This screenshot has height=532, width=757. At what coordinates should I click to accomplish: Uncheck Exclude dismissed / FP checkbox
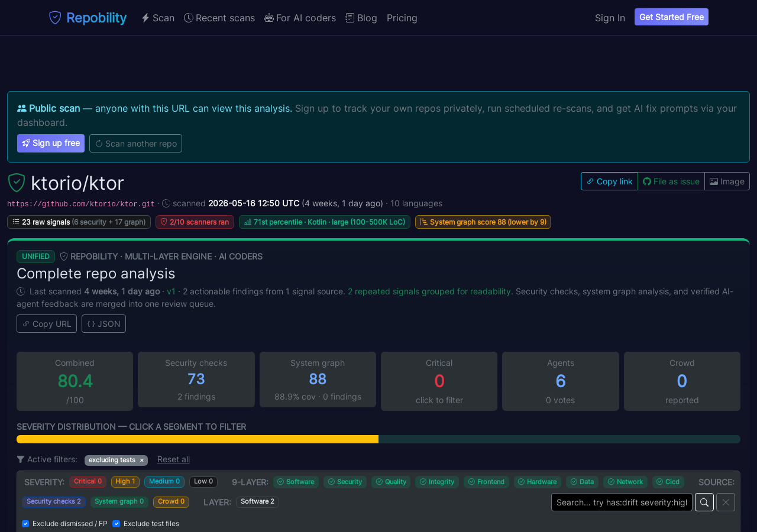[x=25, y=524]
